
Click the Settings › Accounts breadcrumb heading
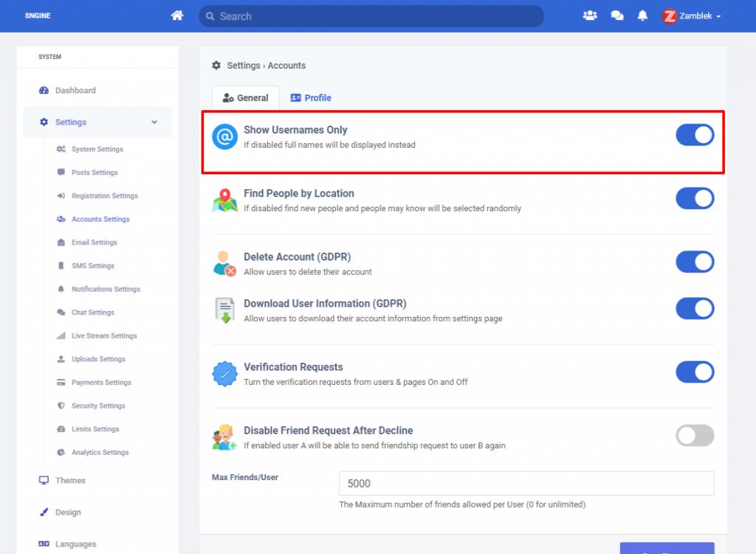point(266,65)
